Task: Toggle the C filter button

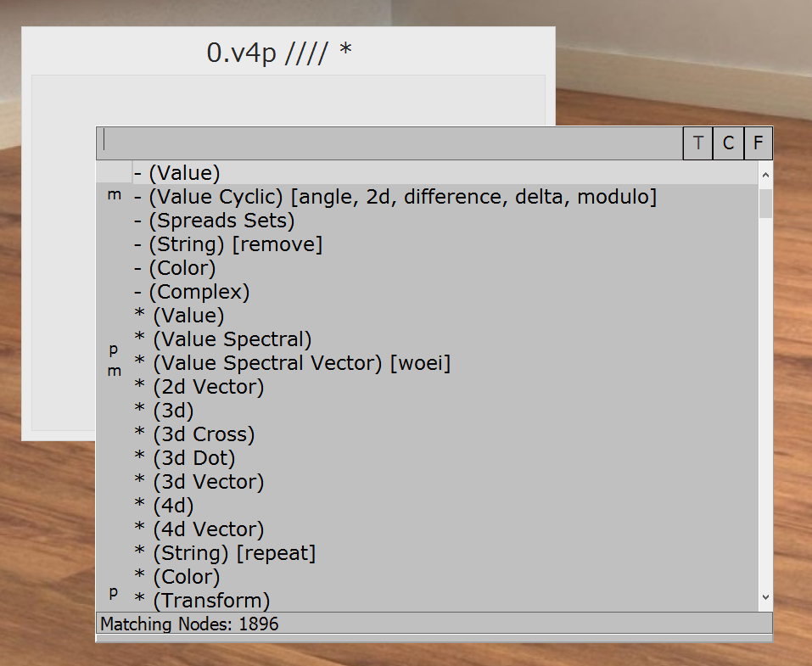Action: [728, 143]
